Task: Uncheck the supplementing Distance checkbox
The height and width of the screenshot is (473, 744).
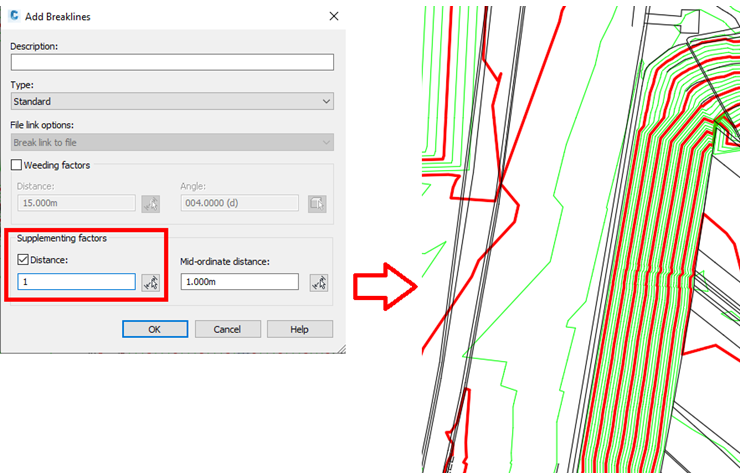Action: point(22,260)
